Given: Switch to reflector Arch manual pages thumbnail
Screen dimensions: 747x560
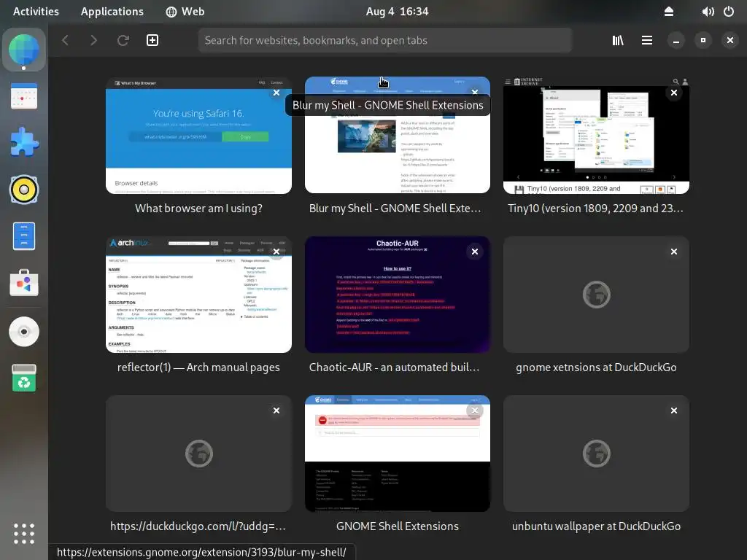Looking at the screenshot, I should (198, 295).
